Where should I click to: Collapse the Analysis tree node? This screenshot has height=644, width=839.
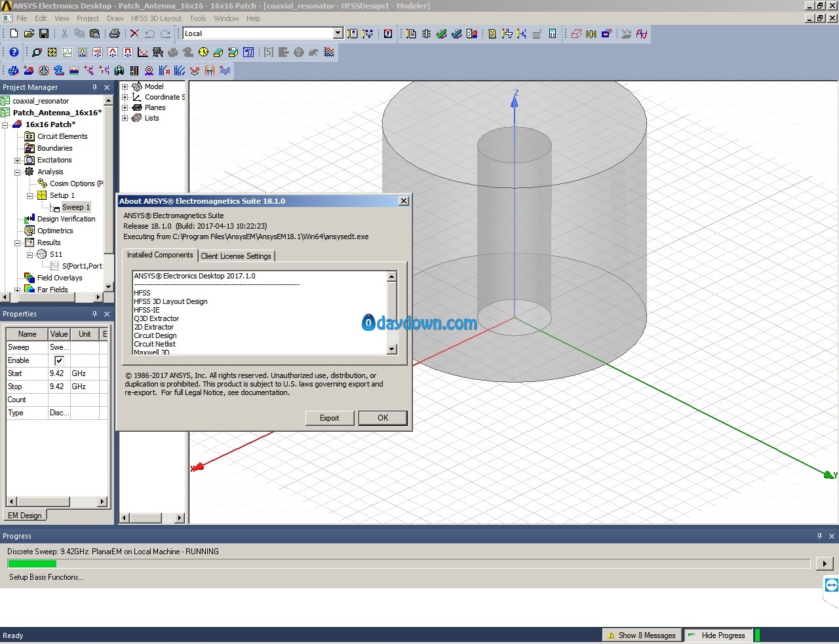[x=18, y=172]
